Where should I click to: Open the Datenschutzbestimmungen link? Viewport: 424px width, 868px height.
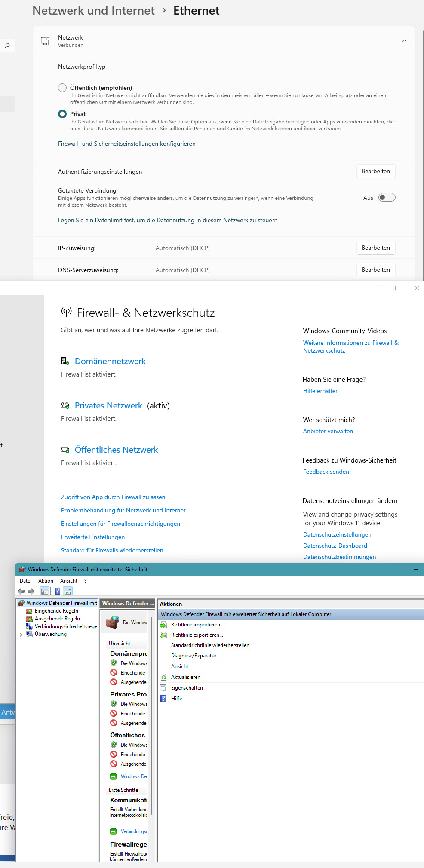[339, 557]
